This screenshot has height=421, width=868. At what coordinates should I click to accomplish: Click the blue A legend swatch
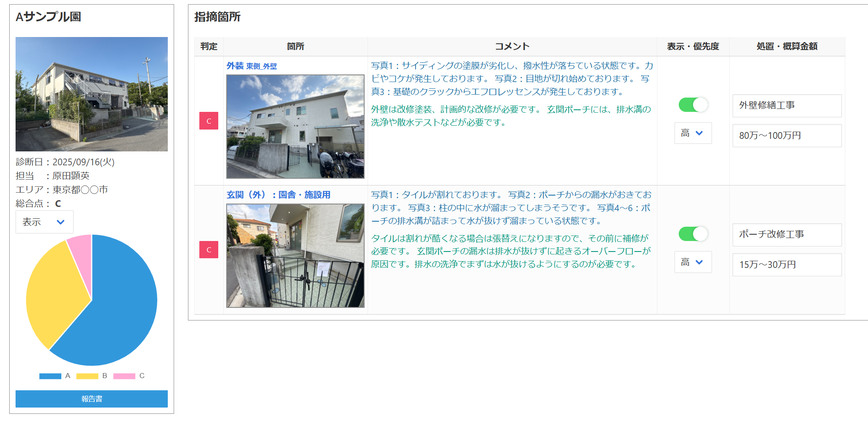point(50,376)
